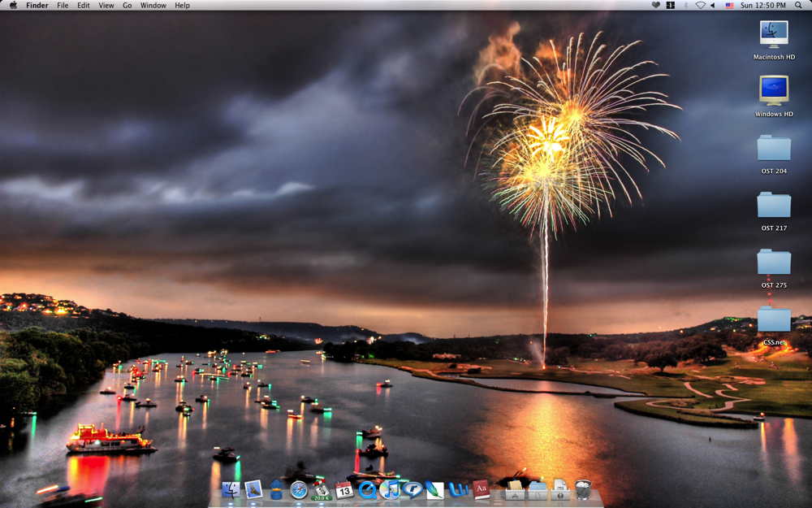Screen dimensions: 812x508
Task: Open the Applications stack in dock
Action: point(515,489)
